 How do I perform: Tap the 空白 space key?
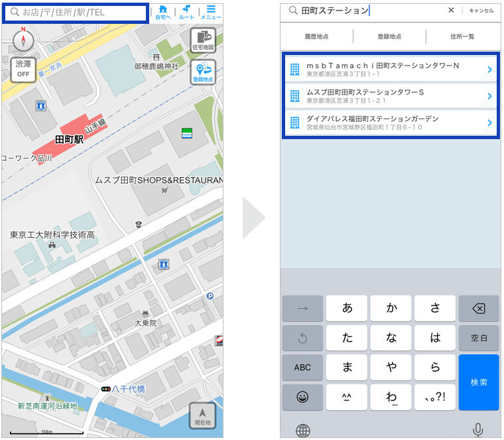tap(479, 338)
